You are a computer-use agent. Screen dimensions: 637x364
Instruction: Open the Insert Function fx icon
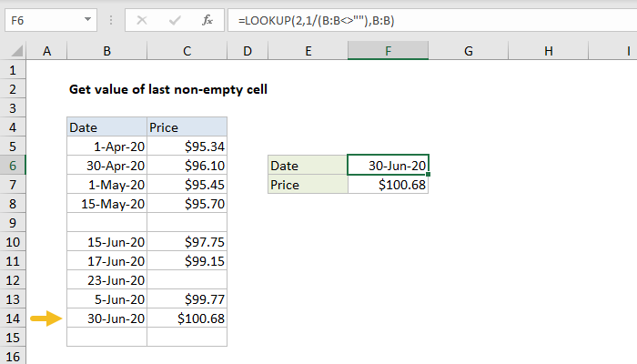coord(207,20)
